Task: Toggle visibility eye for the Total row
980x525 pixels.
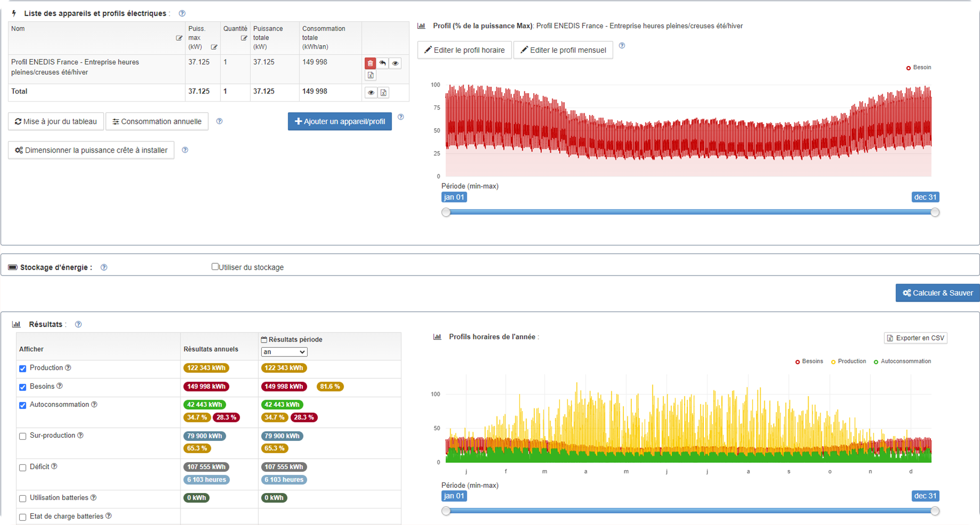Action: [371, 93]
